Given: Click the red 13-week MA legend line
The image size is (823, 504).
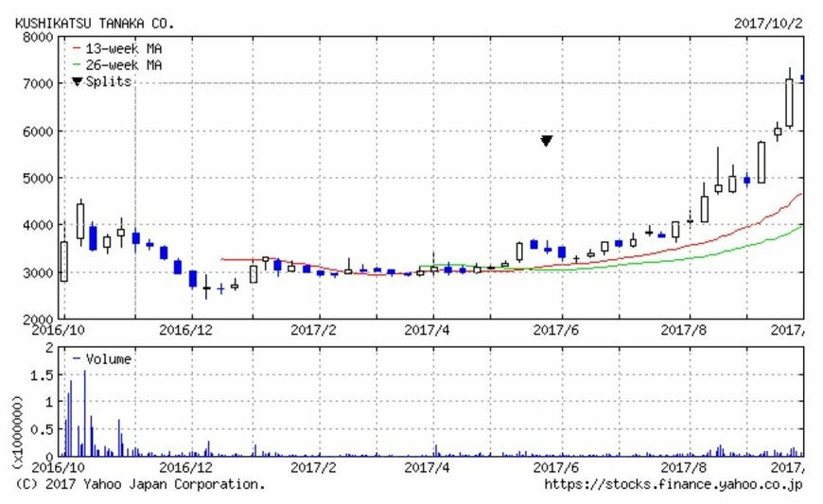Looking at the screenshot, I should pyautogui.click(x=76, y=48).
